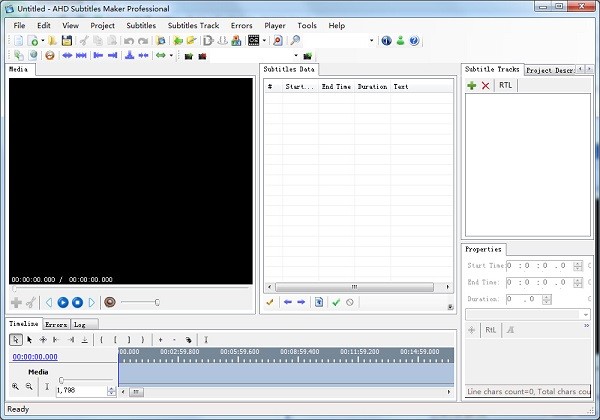Click the Undo icon in main toolbar
This screenshot has width=600, height=420.
129,41
